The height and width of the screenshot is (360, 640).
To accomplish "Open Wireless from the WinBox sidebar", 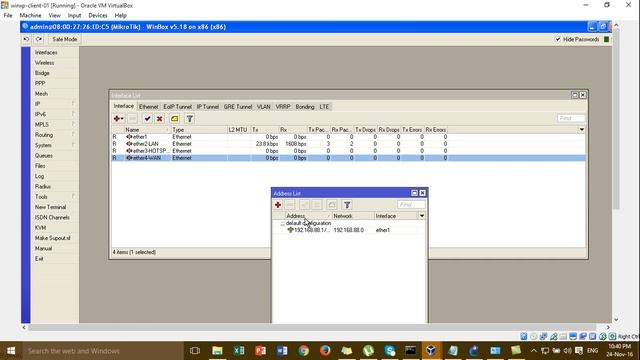I will (44, 62).
